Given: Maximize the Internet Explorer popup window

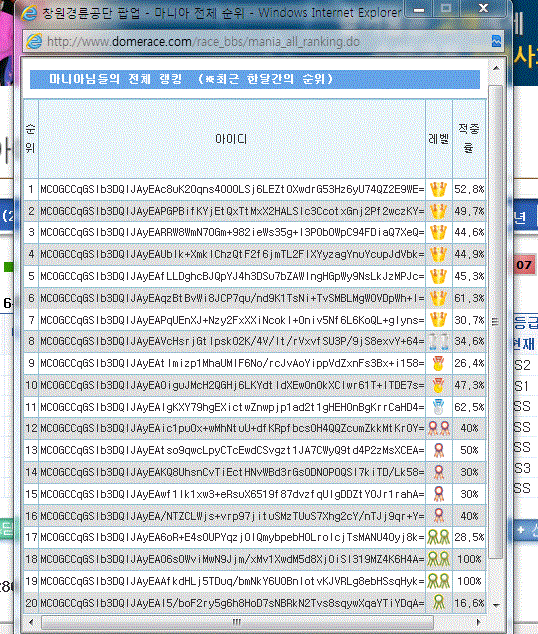Looking at the screenshot, I should click(x=446, y=9).
